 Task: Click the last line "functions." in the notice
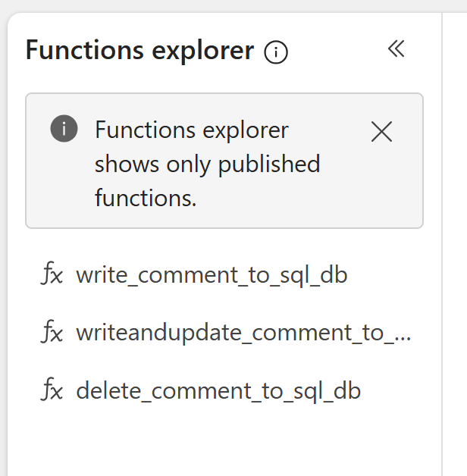[145, 198]
